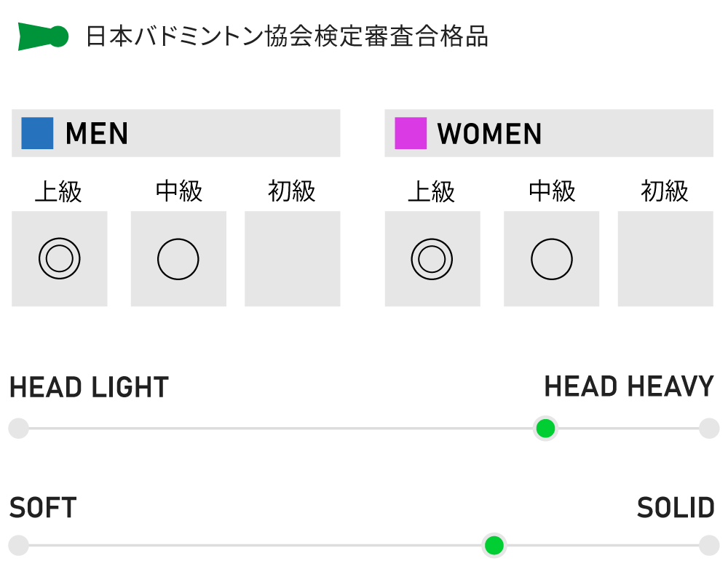This screenshot has height=585, width=728.
Task: Click the SOFT label
Action: [43, 508]
